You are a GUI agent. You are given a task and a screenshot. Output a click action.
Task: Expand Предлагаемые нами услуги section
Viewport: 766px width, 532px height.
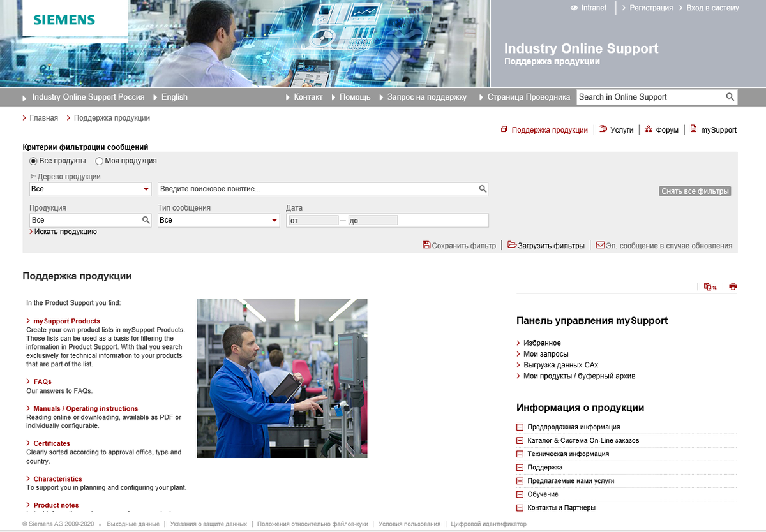pyautogui.click(x=520, y=480)
